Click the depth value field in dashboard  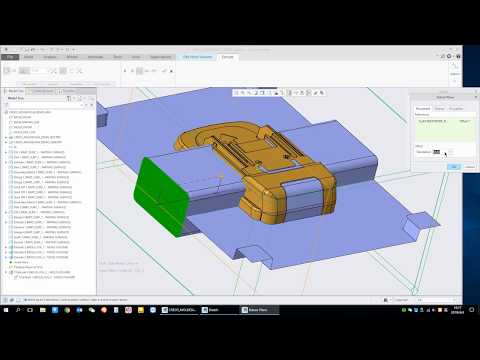pos(39,71)
